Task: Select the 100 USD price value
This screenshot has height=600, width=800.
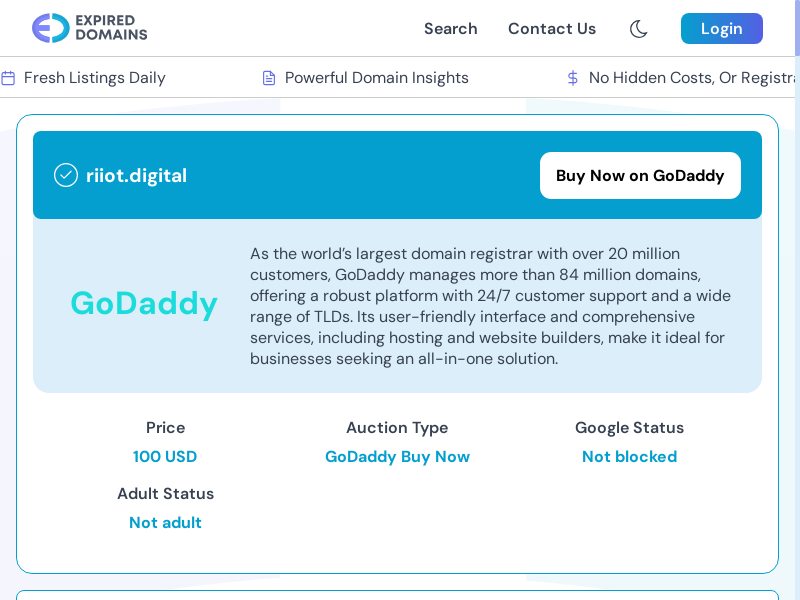Action: 165,457
